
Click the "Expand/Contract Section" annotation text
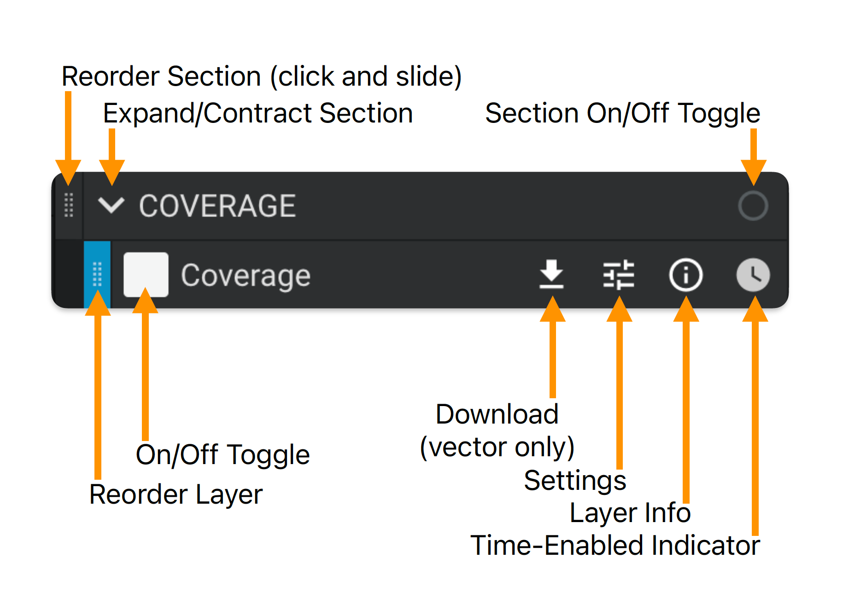[258, 113]
